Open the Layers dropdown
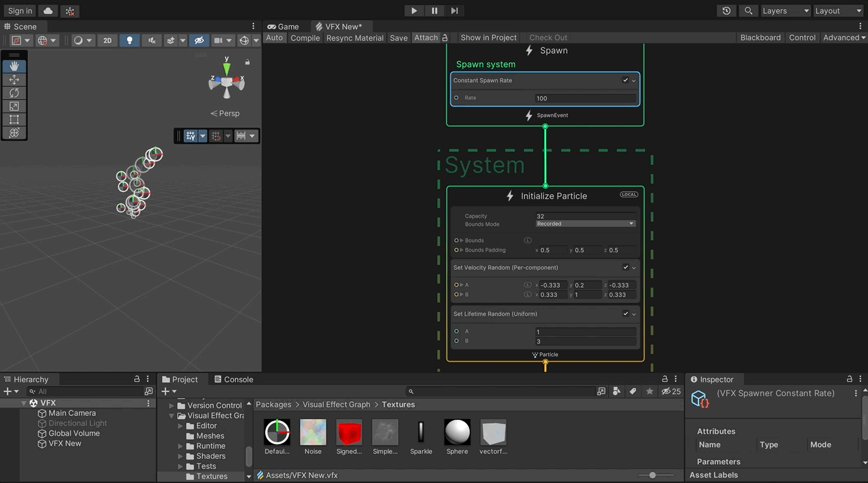 (784, 11)
